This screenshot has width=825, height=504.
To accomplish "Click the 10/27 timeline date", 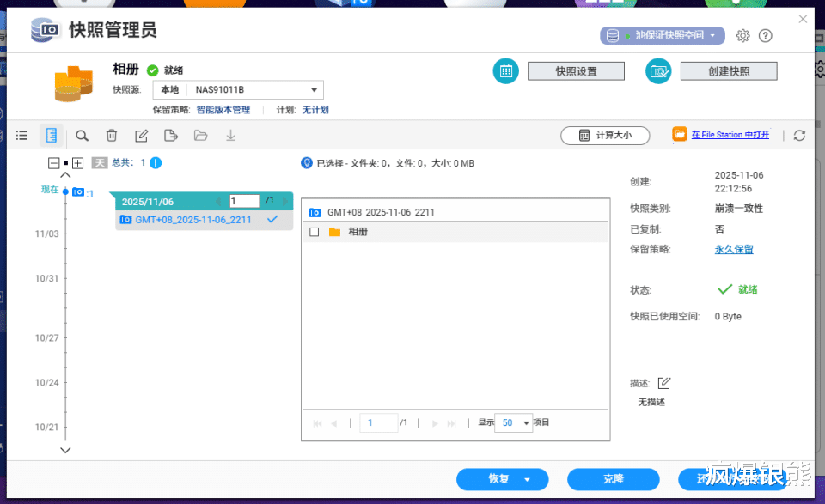I will point(46,338).
